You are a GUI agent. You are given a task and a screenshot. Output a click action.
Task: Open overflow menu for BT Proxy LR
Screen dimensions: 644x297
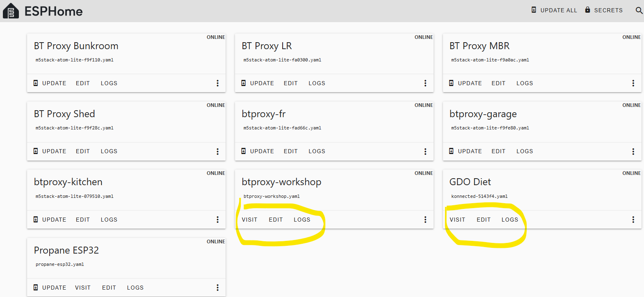click(425, 83)
